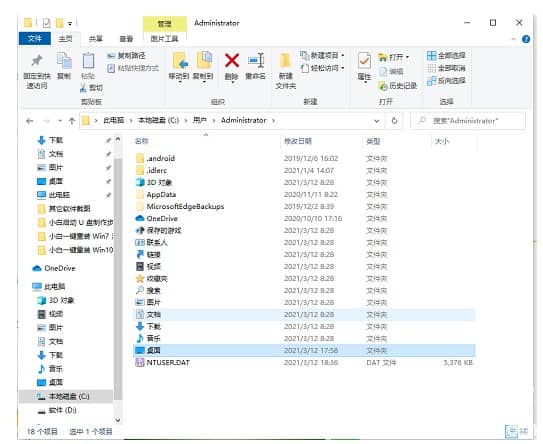Click the Edit icon in the Open group
Viewport: 543px width, 444px height.
coord(383,71)
